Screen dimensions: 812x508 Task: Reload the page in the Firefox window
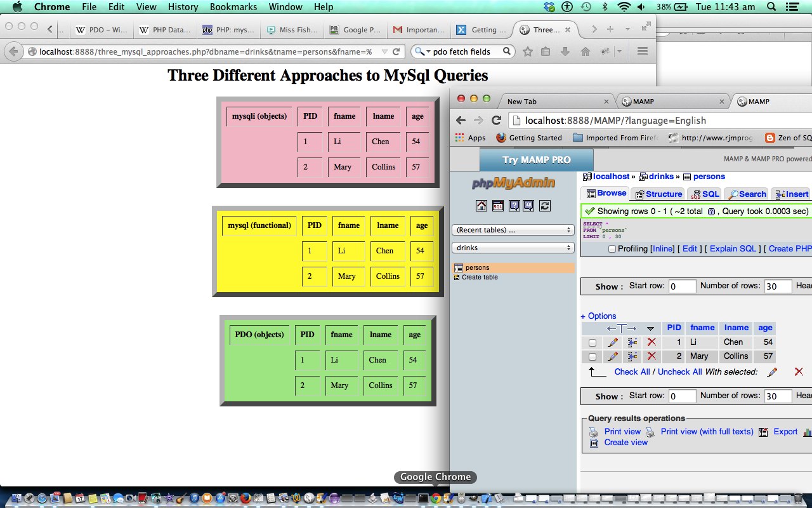(x=396, y=51)
